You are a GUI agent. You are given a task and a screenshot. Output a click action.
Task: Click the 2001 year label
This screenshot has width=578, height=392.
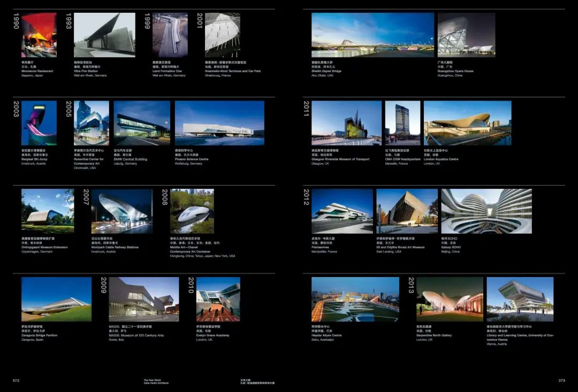point(200,21)
